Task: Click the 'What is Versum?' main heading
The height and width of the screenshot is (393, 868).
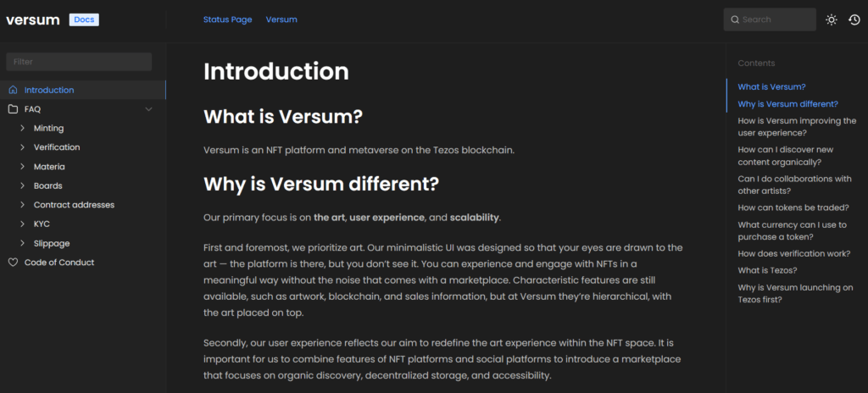Action: click(283, 117)
